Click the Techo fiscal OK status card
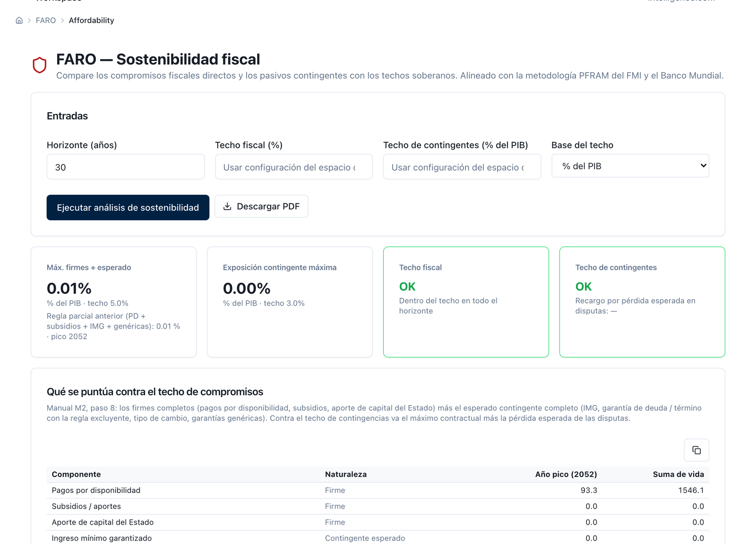Image resolution: width=756 pixels, height=544 pixels. click(x=466, y=302)
